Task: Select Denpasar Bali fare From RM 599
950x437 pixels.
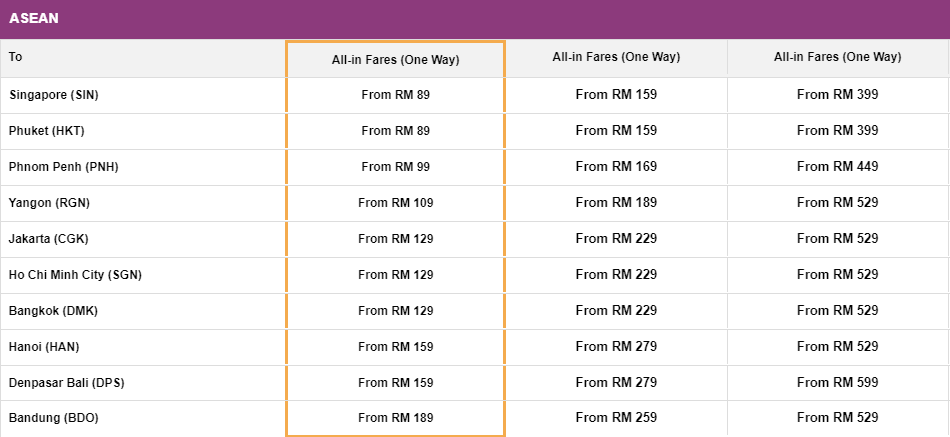Action: (837, 382)
